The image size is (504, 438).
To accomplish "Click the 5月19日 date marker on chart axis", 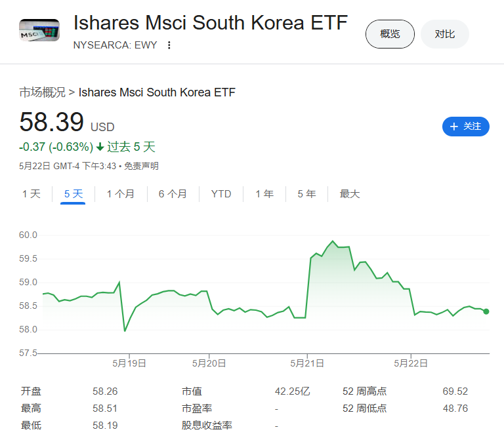I will 129,363.
